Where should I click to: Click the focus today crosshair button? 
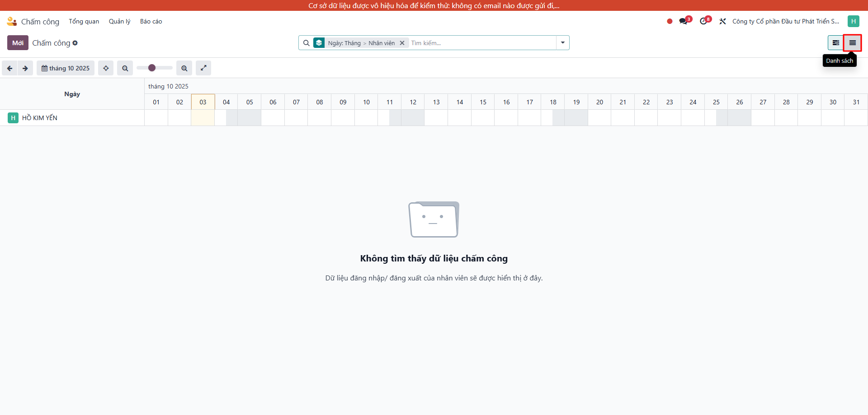tap(106, 68)
